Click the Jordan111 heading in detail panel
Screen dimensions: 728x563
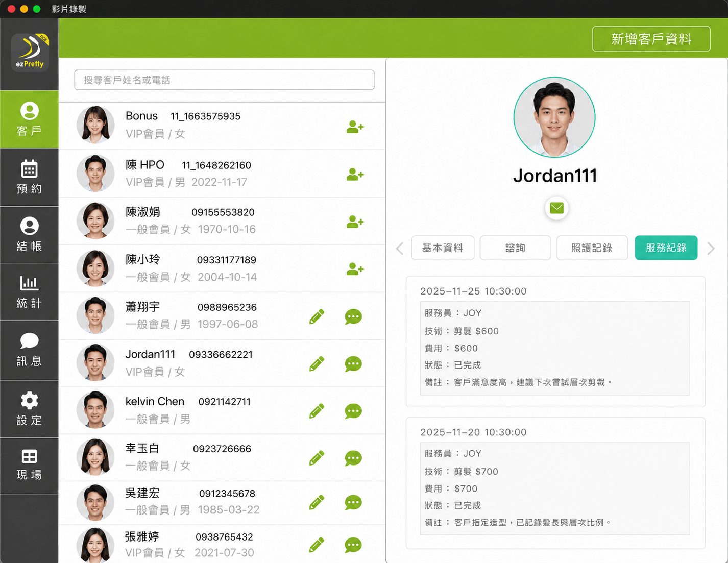coord(555,176)
